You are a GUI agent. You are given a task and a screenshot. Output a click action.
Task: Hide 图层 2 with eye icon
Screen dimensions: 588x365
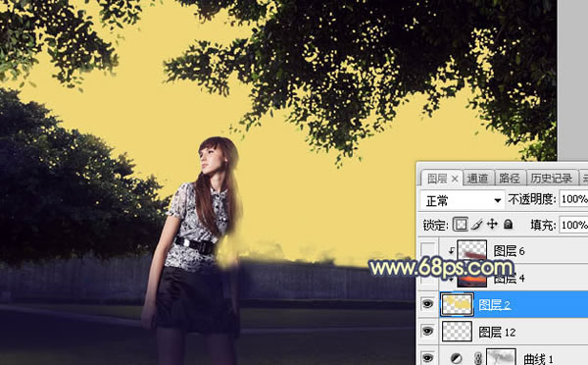427,304
